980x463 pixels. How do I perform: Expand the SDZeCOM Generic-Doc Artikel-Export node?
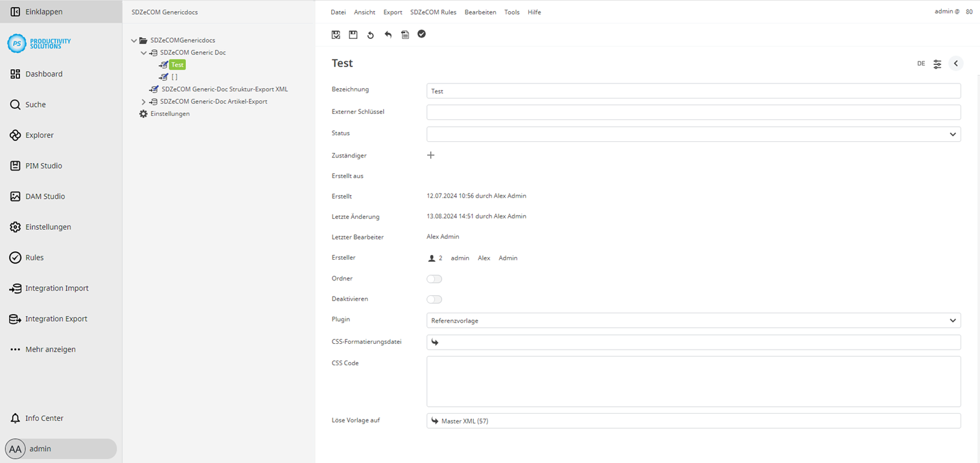[143, 101]
